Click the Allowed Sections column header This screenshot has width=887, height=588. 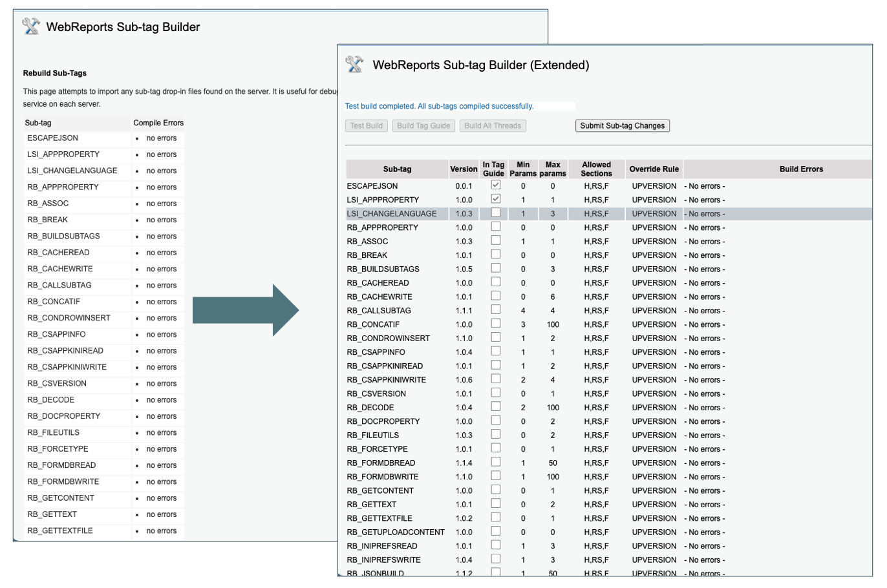pyautogui.click(x=596, y=169)
